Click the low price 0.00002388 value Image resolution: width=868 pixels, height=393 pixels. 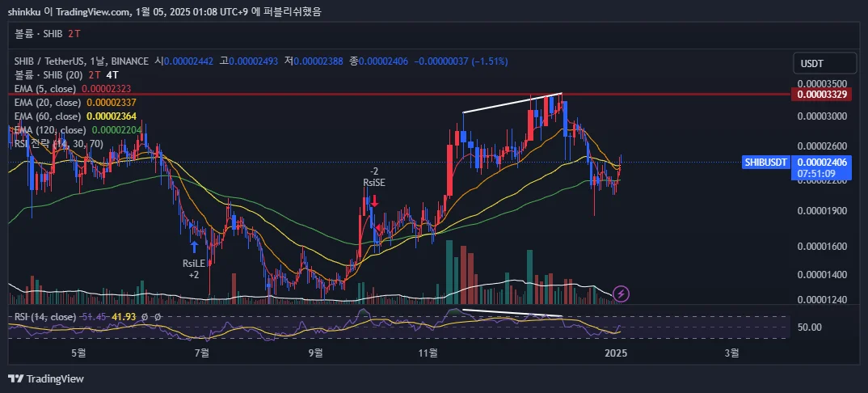point(318,61)
